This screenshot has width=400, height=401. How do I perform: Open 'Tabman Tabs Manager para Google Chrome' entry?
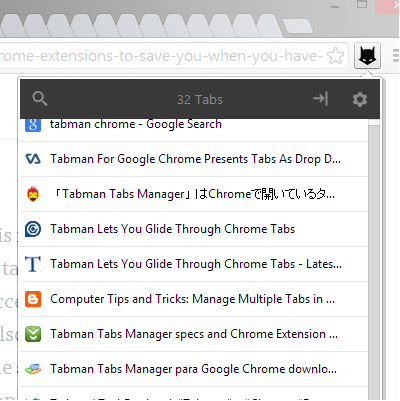tap(194, 369)
